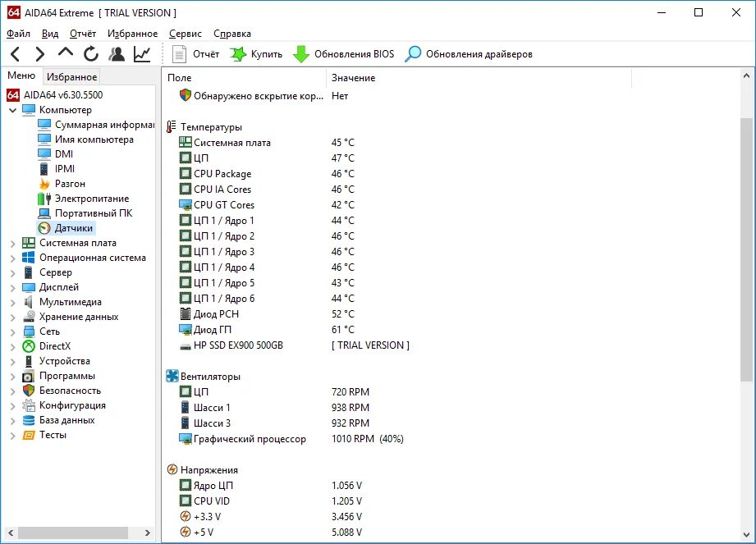Viewport: 756px width, 544px height.
Task: Click the Купить toolbar button label
Action: click(267, 54)
